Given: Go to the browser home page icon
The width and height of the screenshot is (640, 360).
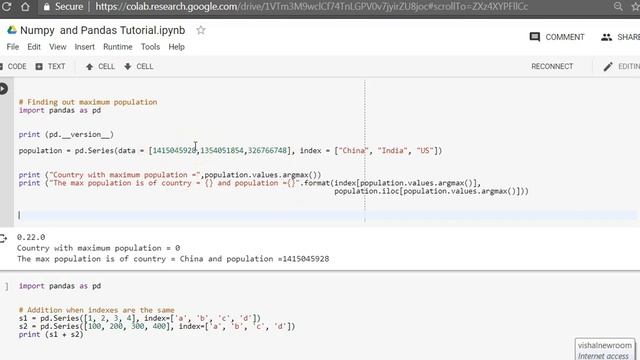Looking at the screenshot, I should [x=25, y=7].
